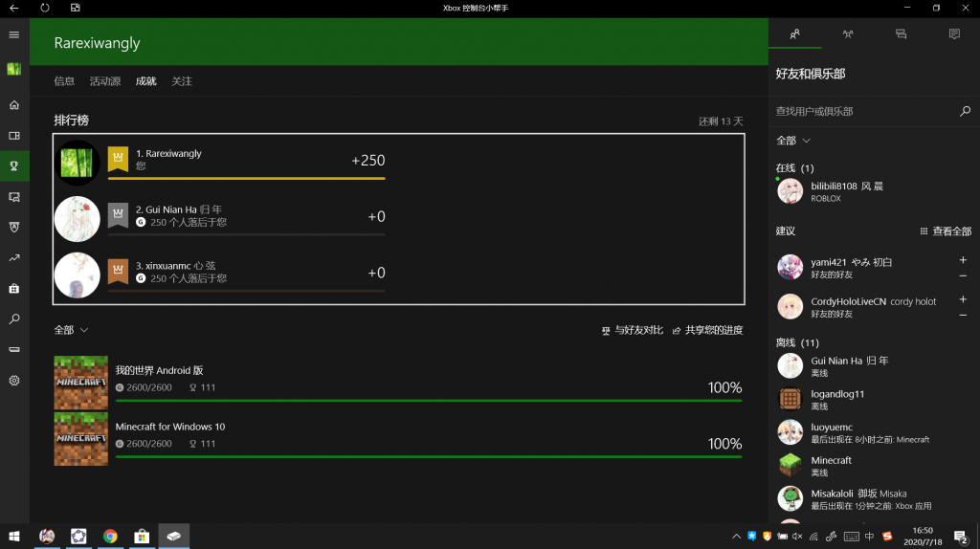
Task: Open Settings gear in sidebar
Action: click(13, 381)
